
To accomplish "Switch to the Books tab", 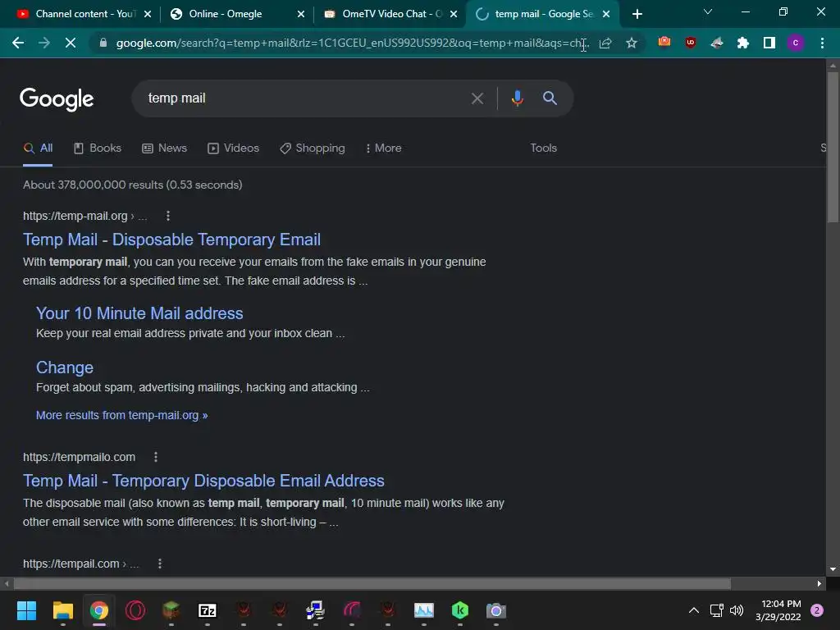I will tap(98, 148).
